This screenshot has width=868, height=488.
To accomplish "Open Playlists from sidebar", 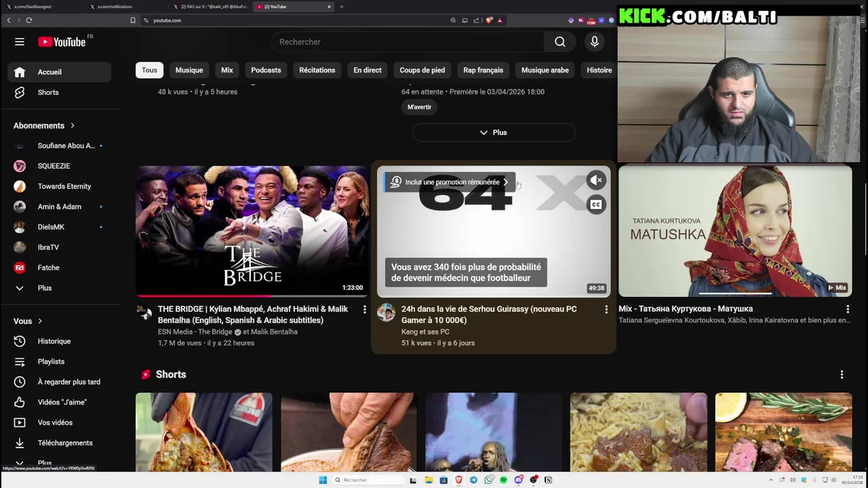I will click(x=60, y=361).
